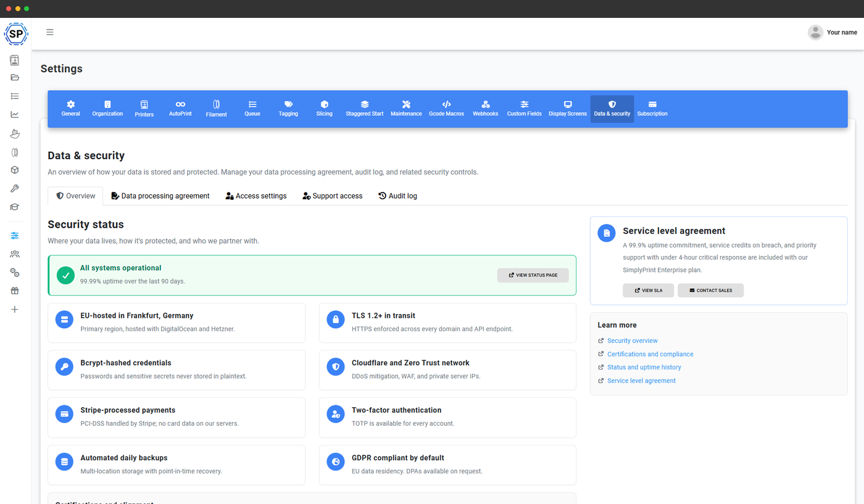Open the wrench maintenance sidebar icon

coord(15,189)
